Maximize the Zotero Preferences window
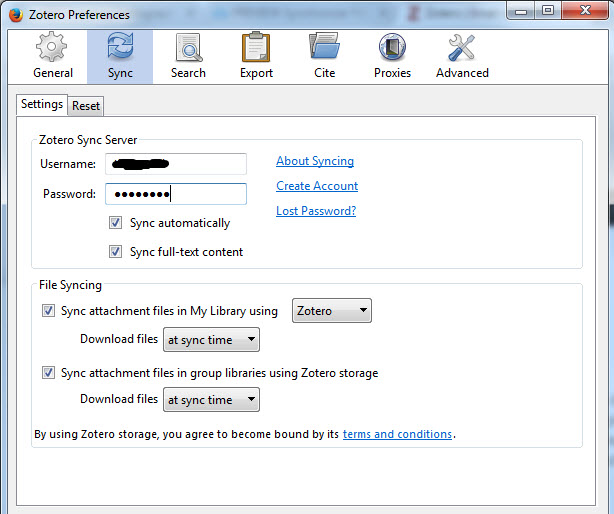Viewport: 614px width, 514px height. pos(548,11)
